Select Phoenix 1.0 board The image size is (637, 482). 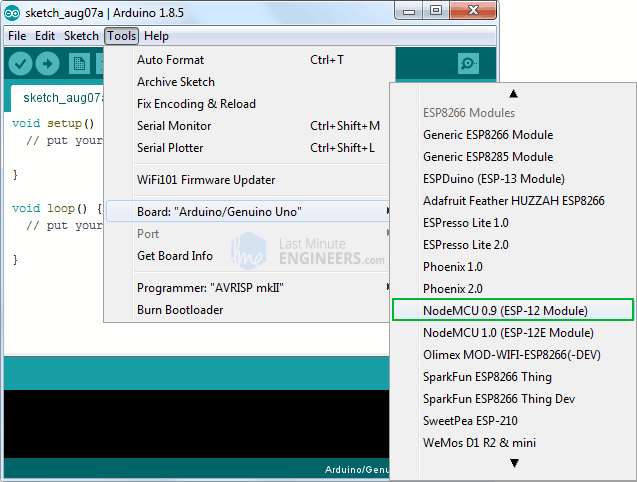click(513, 267)
